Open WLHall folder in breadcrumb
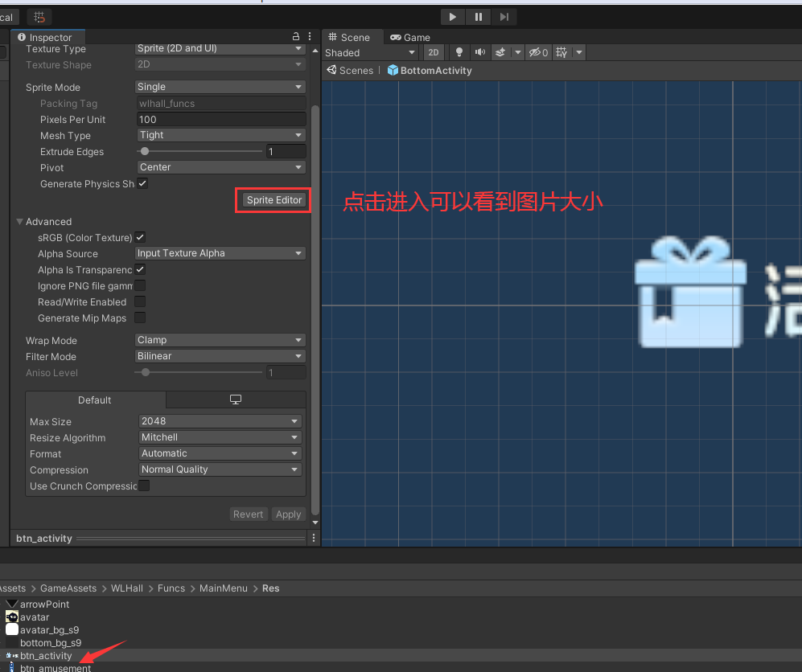The height and width of the screenshot is (672, 802). point(127,588)
